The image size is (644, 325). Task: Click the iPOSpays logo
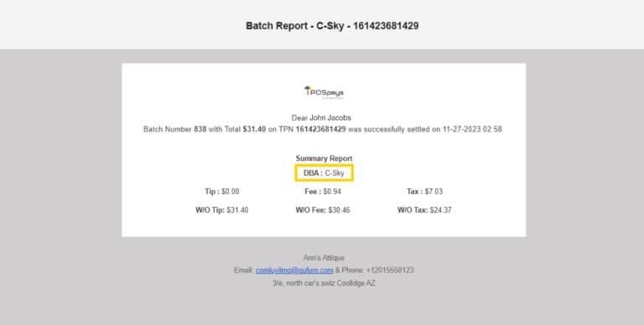point(324,92)
